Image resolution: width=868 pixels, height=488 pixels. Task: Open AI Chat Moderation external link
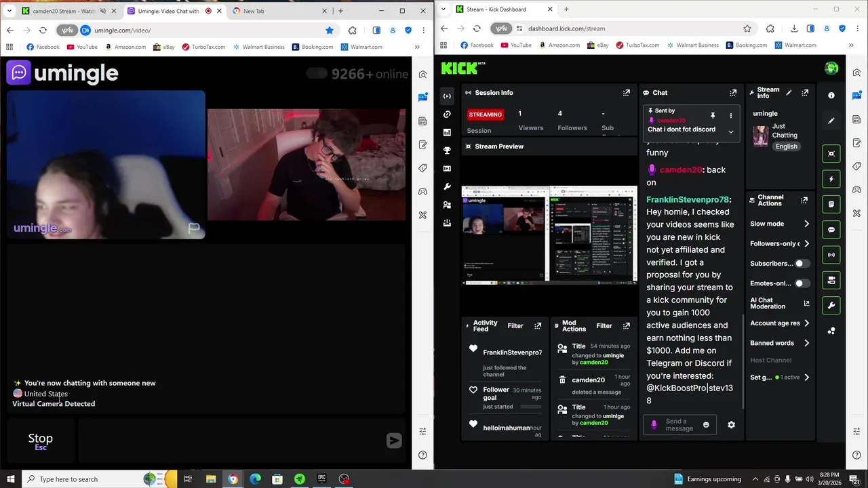tap(806, 303)
